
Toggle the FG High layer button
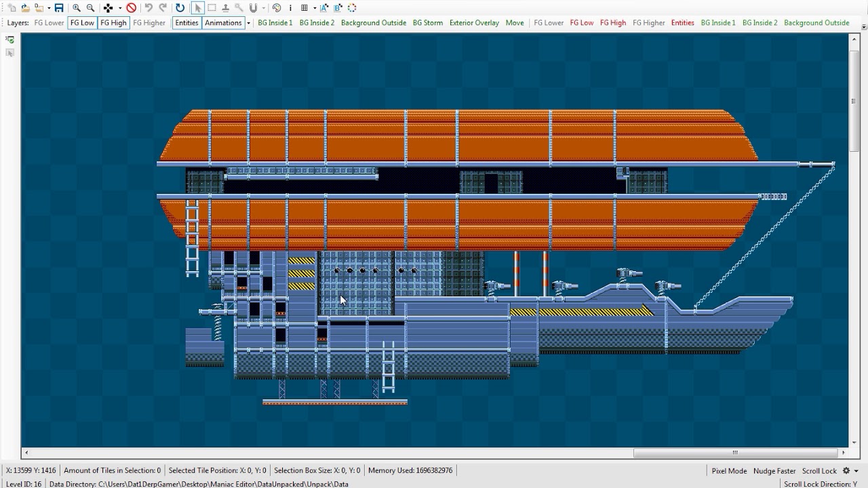pos(113,22)
